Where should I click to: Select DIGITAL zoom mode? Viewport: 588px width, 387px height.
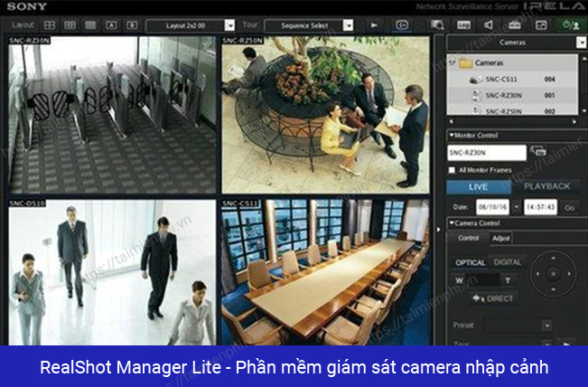coord(508,262)
